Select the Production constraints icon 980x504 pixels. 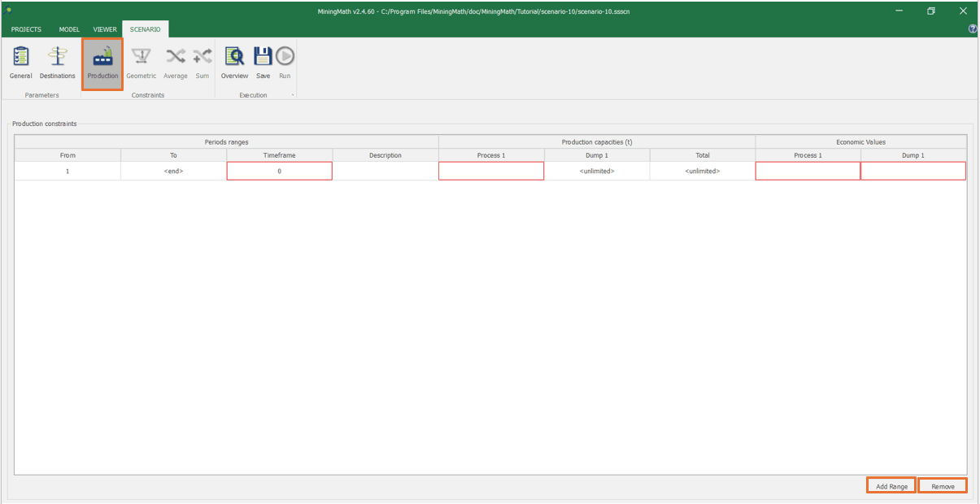(102, 63)
